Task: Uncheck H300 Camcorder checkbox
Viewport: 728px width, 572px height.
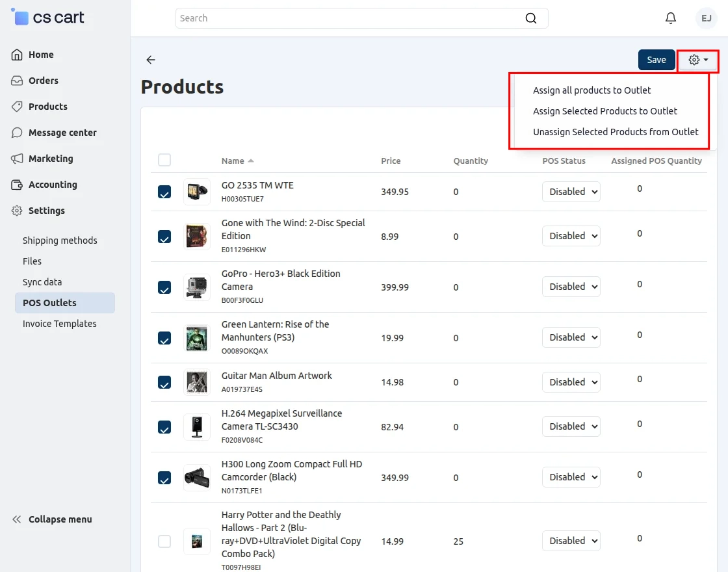Action: (x=164, y=478)
